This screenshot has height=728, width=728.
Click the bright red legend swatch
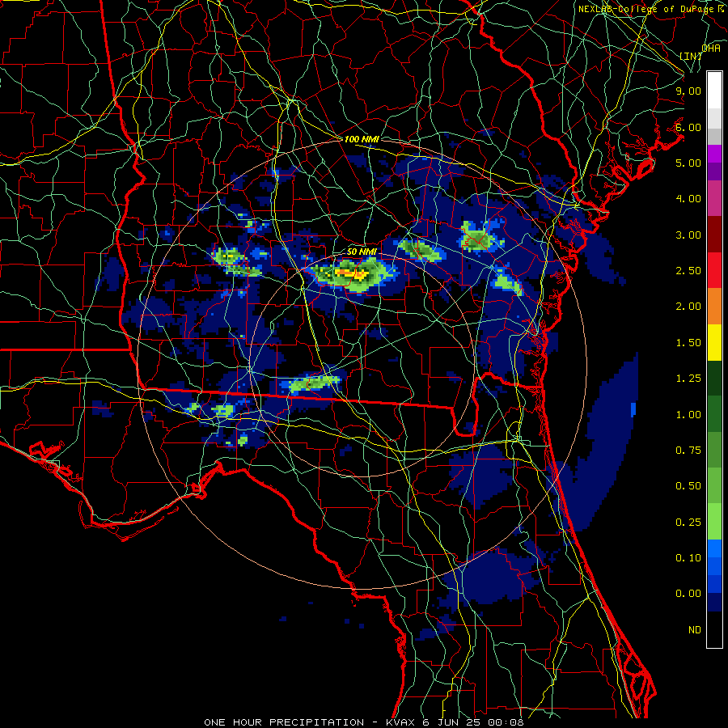714,270
